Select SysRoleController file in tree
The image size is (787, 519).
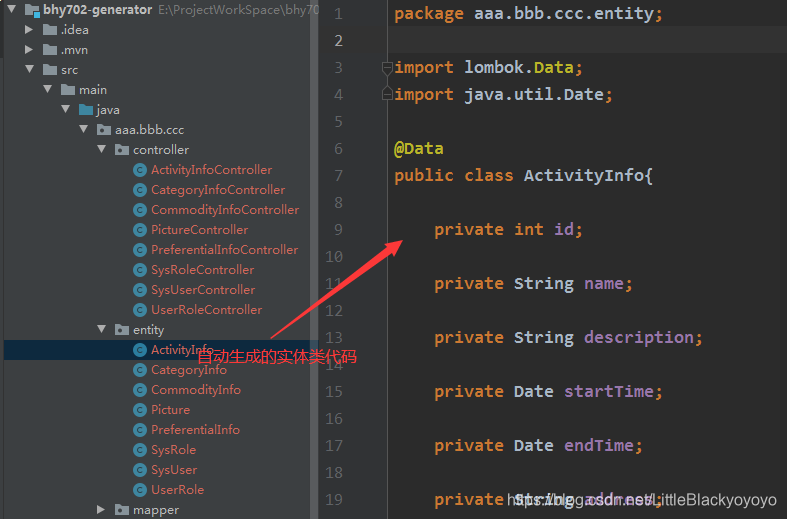tap(202, 270)
